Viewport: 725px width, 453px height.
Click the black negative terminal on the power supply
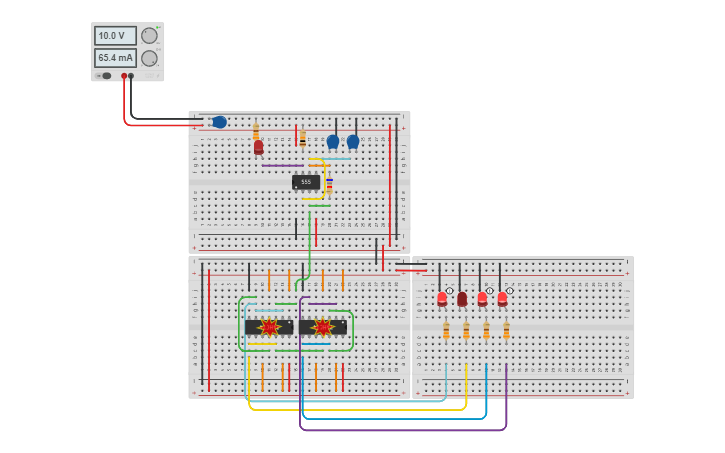tap(131, 76)
